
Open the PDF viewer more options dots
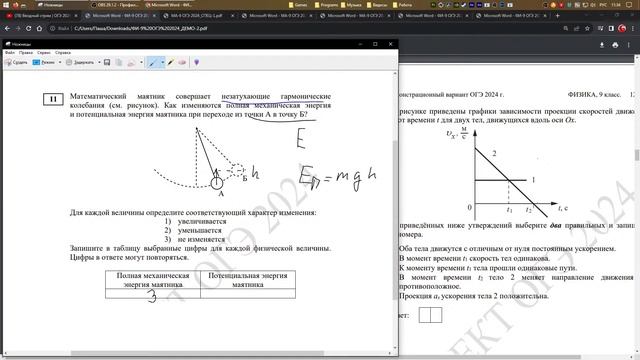coord(629,45)
